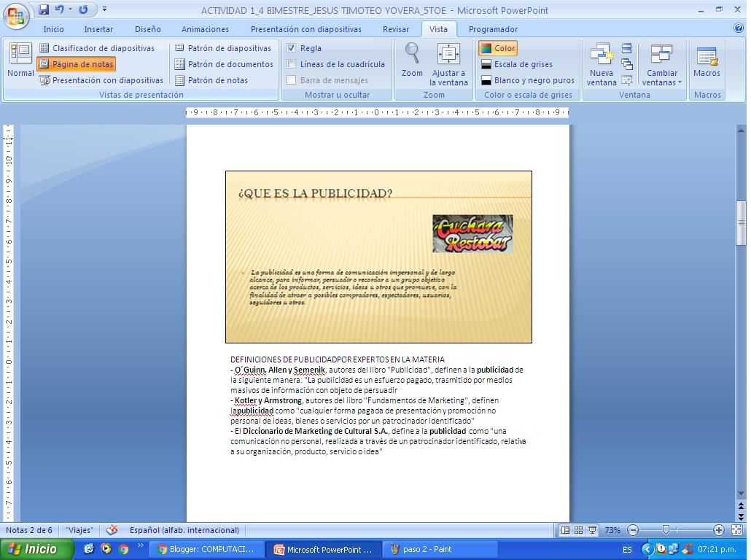Choose Escala de grises mode

517,63
